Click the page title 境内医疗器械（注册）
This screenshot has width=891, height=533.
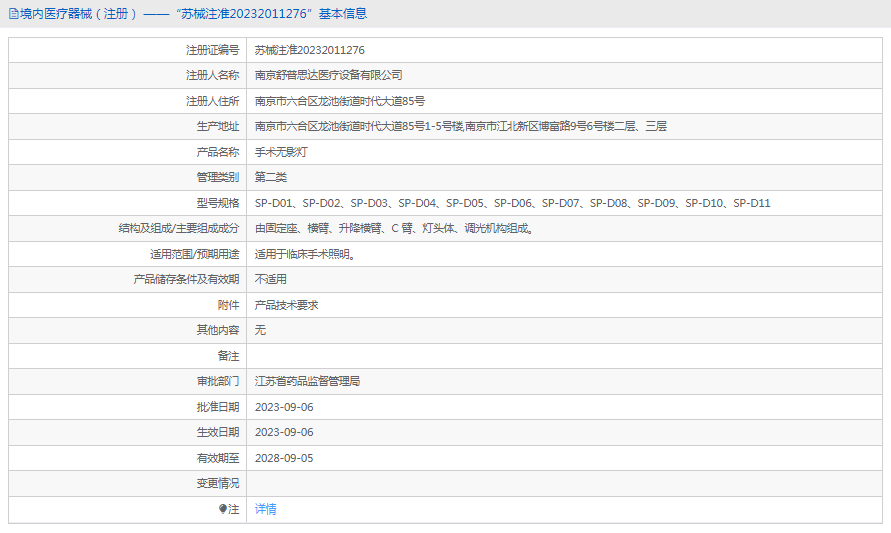[78, 14]
